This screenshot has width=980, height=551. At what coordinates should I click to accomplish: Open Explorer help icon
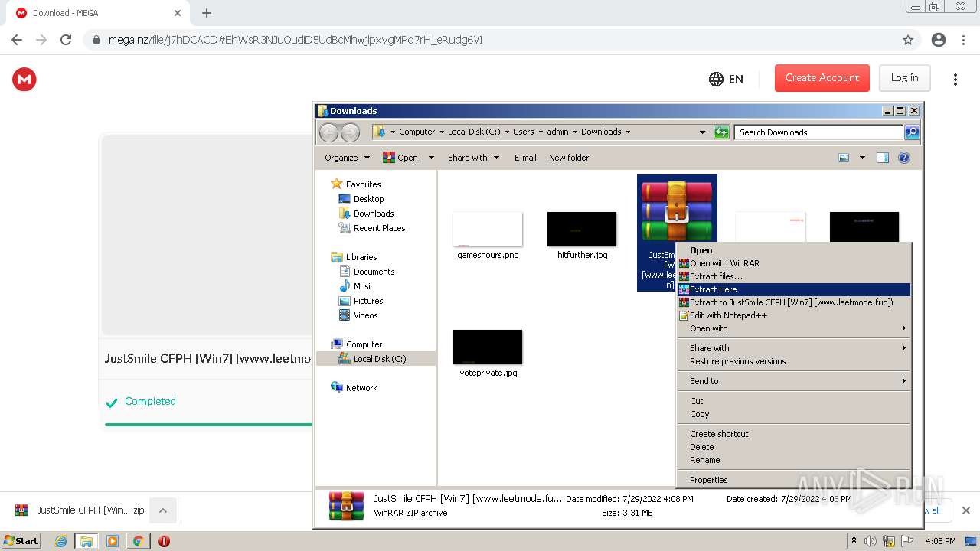(x=903, y=158)
